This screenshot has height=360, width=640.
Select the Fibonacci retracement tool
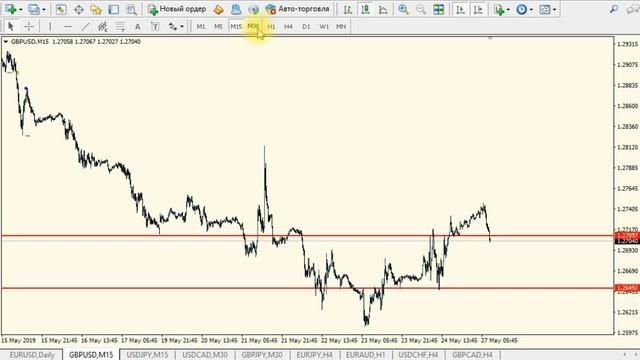120,27
